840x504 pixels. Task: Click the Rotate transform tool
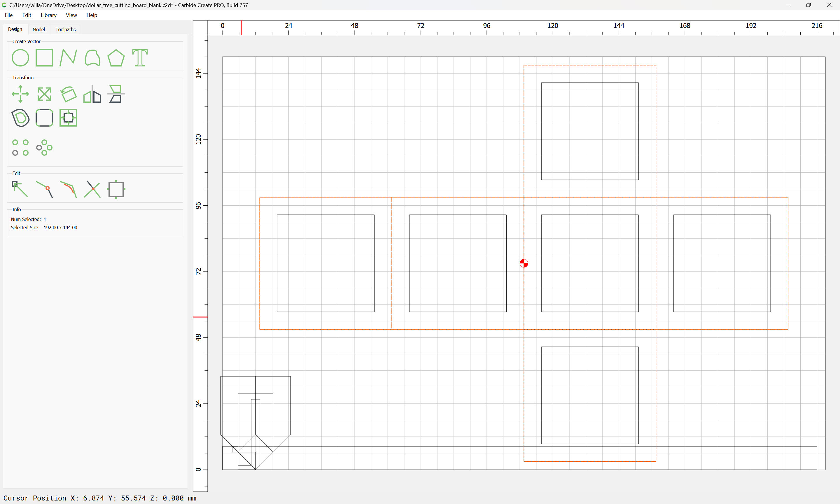click(x=68, y=94)
